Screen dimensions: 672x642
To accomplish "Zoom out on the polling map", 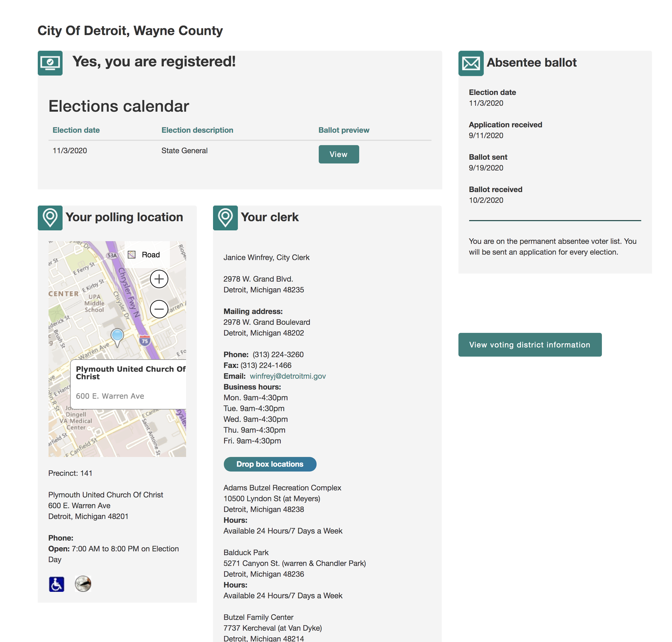I will click(159, 309).
